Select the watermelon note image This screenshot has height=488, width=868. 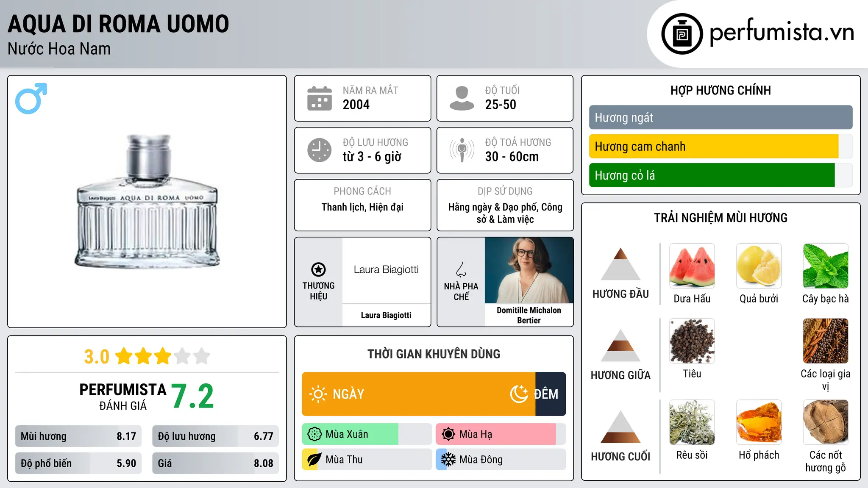click(x=692, y=266)
